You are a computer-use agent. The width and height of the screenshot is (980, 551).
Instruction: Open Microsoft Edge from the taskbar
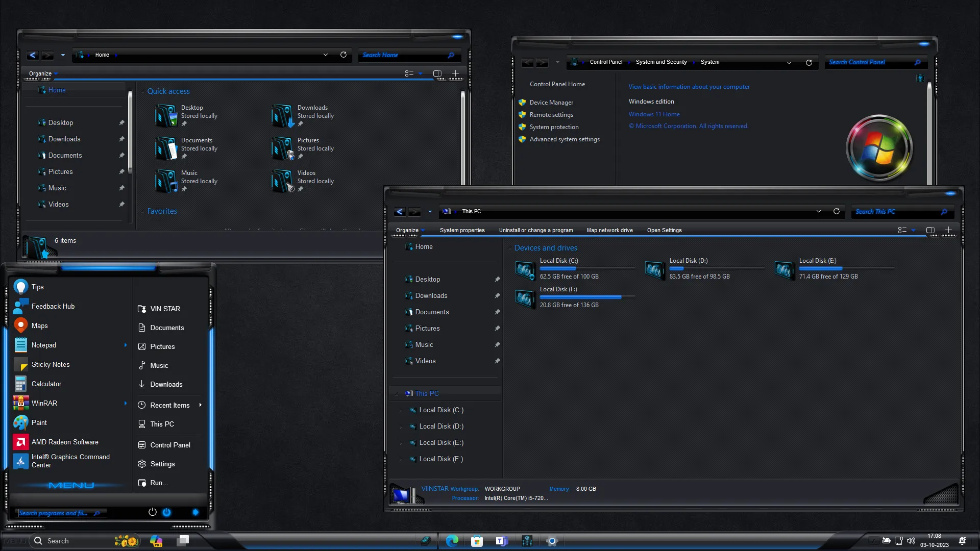point(452,541)
